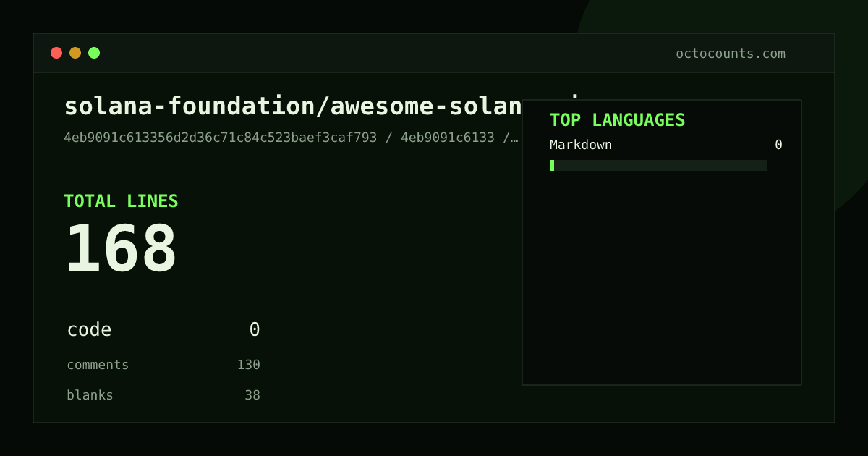Click the code row label
Image resolution: width=868 pixels, height=456 pixels.
89,330
